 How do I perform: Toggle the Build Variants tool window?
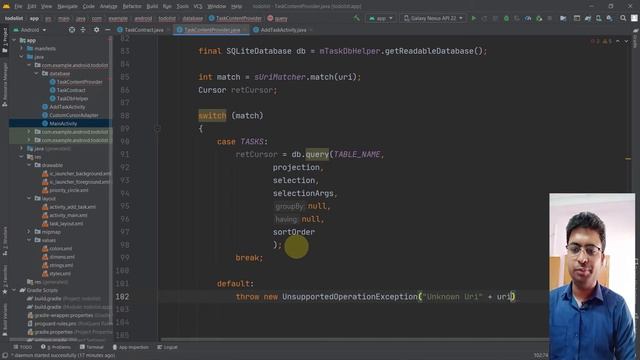pos(5,319)
